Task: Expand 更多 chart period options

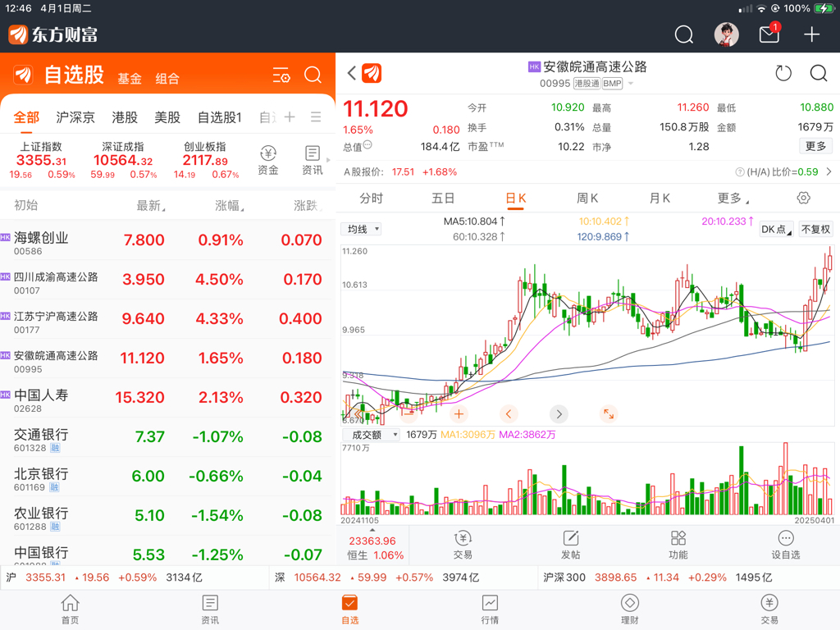Action: (733, 199)
